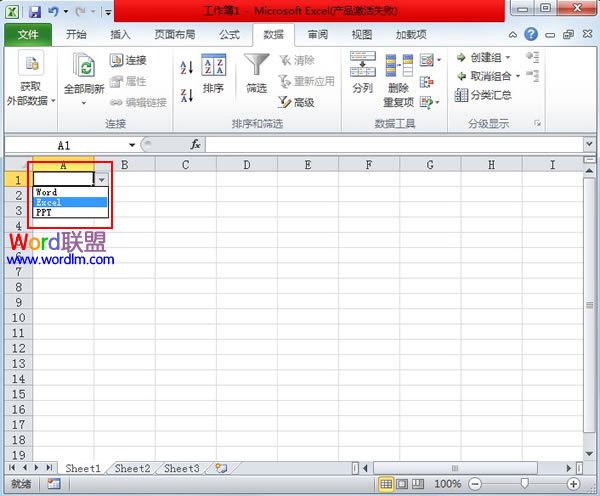Switch to Page Layout view in status bar

point(403,484)
